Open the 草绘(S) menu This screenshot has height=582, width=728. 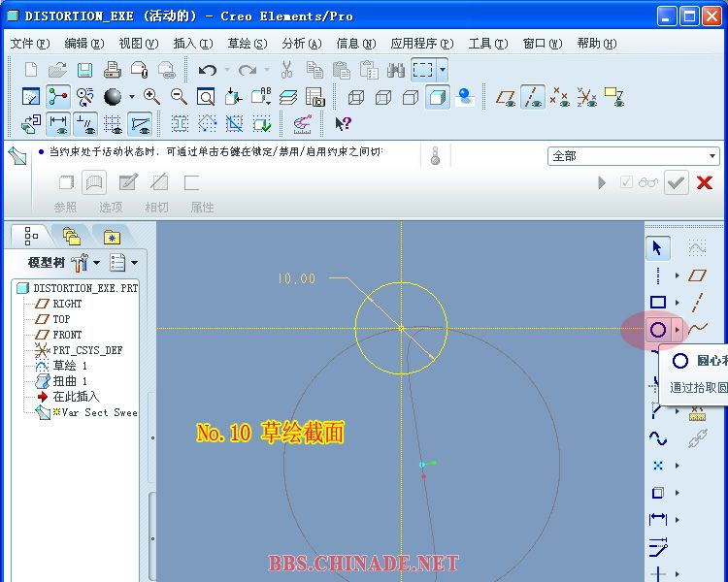pyautogui.click(x=247, y=44)
